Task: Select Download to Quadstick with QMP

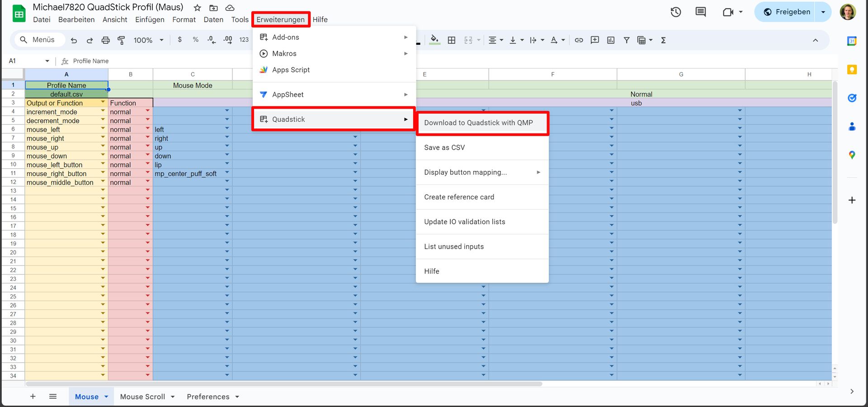Action: pos(478,123)
